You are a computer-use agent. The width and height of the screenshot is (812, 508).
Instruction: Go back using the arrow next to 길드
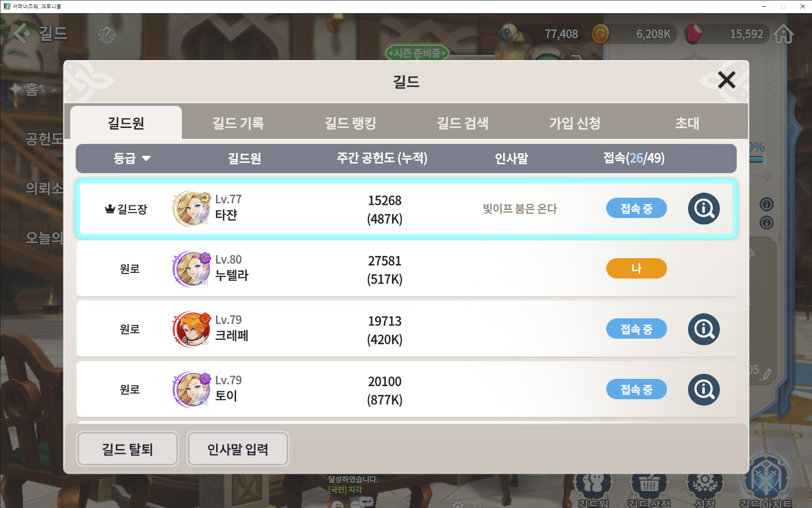pos(21,33)
